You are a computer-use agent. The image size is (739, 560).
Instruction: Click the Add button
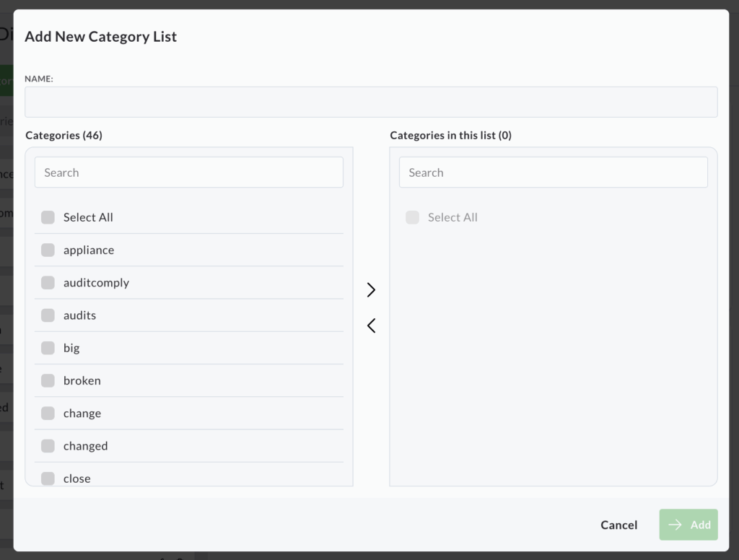coord(689,525)
